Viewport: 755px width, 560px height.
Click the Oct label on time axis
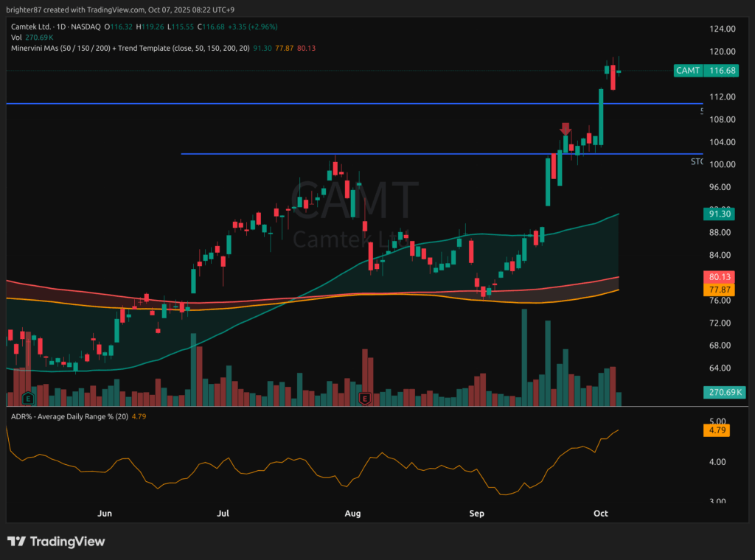[600, 513]
